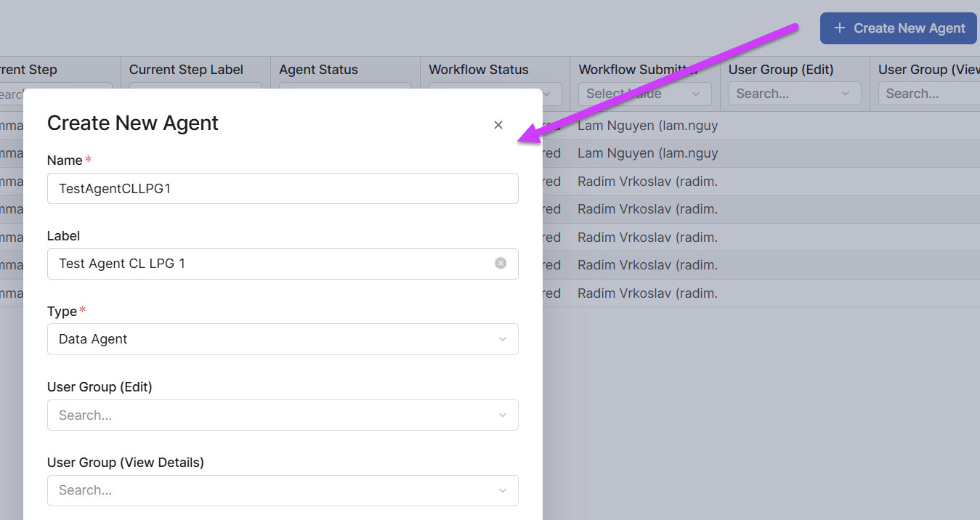Screen dimensions: 980x520
Task: Click the plus icon on Create New Agent
Action: 839,28
